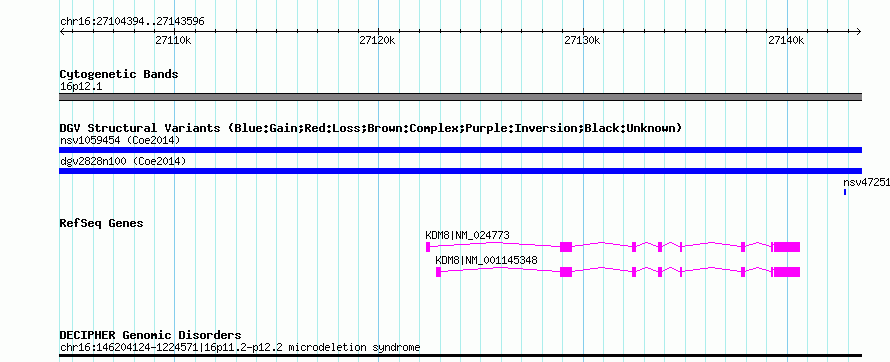Select first exon of KDM8 NM_001145348 transcript
This screenshot has height=362, width=890.
439,272
